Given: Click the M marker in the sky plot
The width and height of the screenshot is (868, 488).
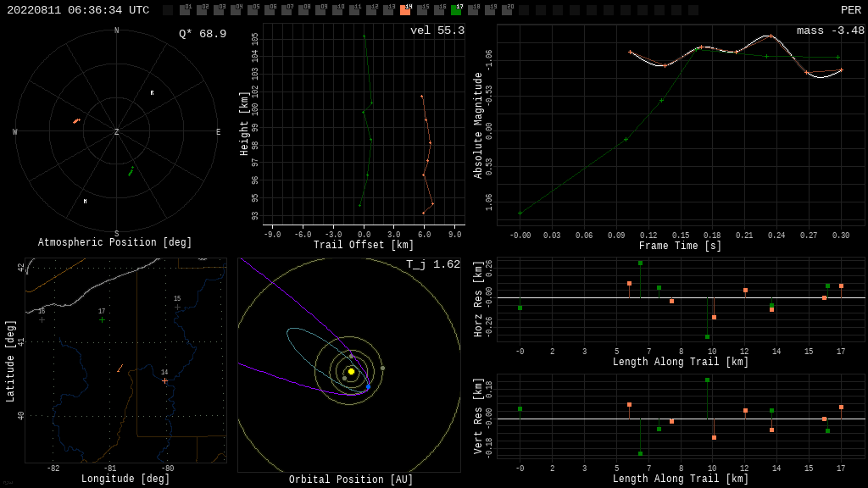Looking at the screenshot, I should (85, 202).
